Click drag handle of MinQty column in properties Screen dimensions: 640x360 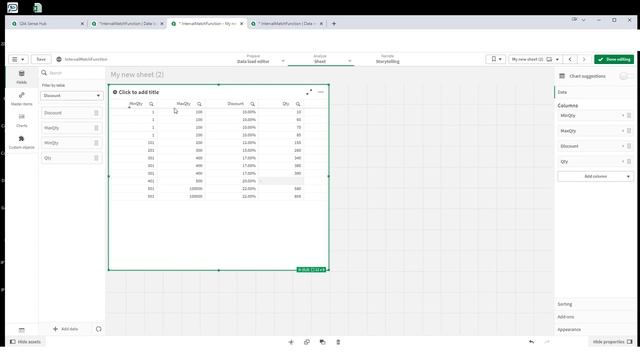(x=629, y=116)
